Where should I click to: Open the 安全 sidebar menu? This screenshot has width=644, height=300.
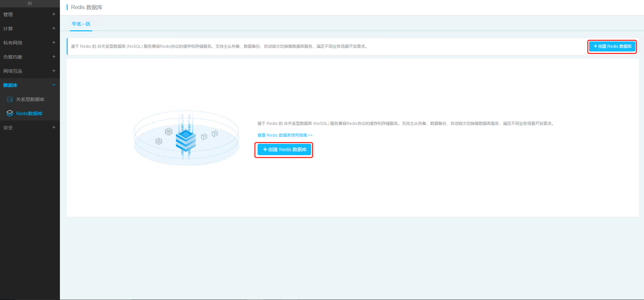30,128
